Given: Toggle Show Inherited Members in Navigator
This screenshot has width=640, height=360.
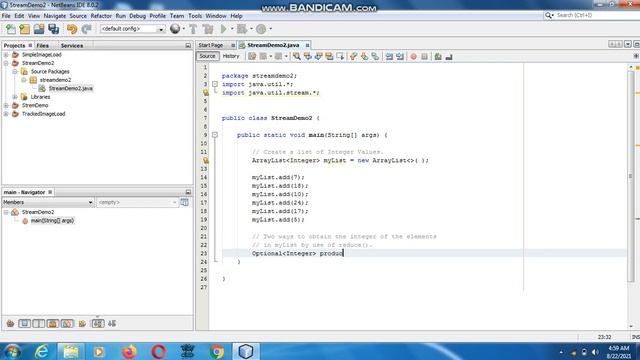Looking at the screenshot, I should pyautogui.click(x=10, y=324).
